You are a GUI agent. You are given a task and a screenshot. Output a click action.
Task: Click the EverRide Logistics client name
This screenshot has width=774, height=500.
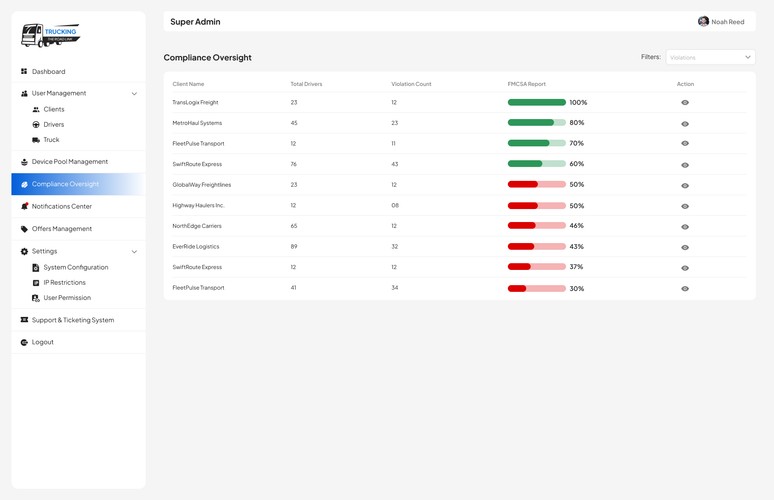[x=195, y=246]
